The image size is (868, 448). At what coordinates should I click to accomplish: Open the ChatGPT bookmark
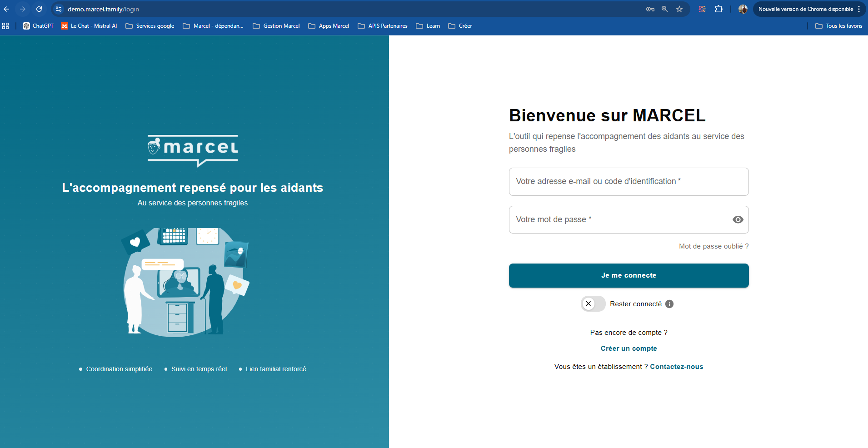[x=38, y=26]
